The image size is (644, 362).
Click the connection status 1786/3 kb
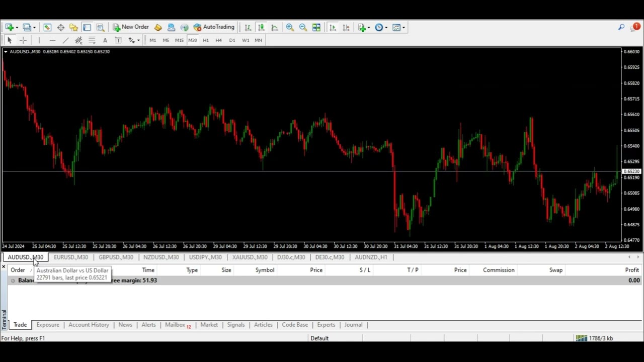point(595,338)
